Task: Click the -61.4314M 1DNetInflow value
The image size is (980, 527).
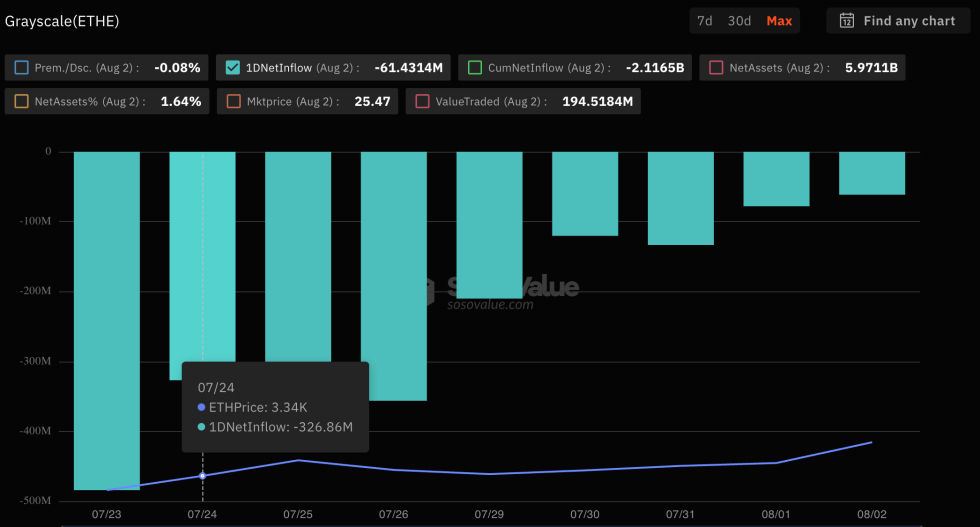Action: coord(409,68)
